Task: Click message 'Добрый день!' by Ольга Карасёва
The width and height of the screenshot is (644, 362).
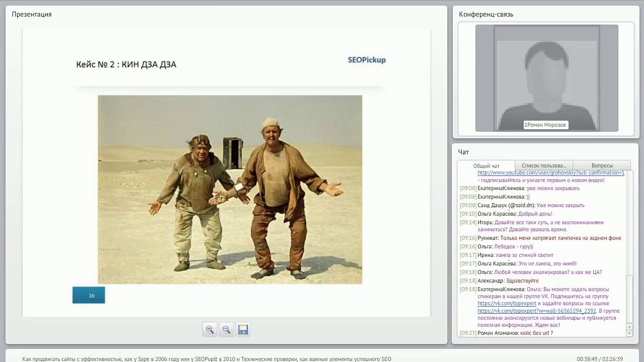Action: point(535,214)
